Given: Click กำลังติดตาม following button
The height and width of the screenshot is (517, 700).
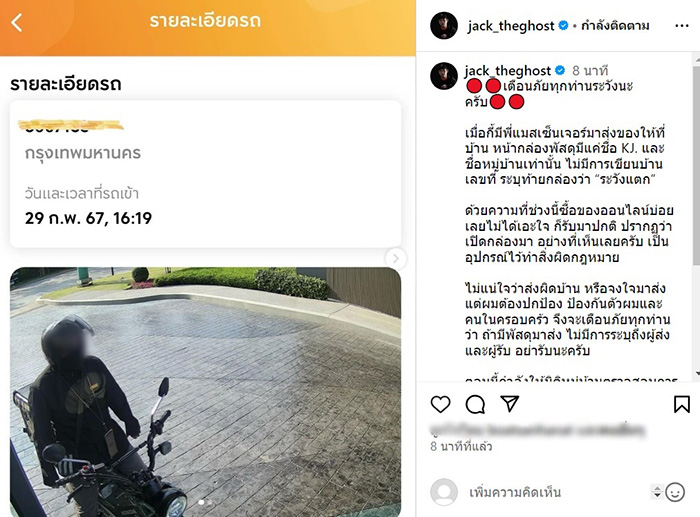Looking at the screenshot, I should [615, 26].
